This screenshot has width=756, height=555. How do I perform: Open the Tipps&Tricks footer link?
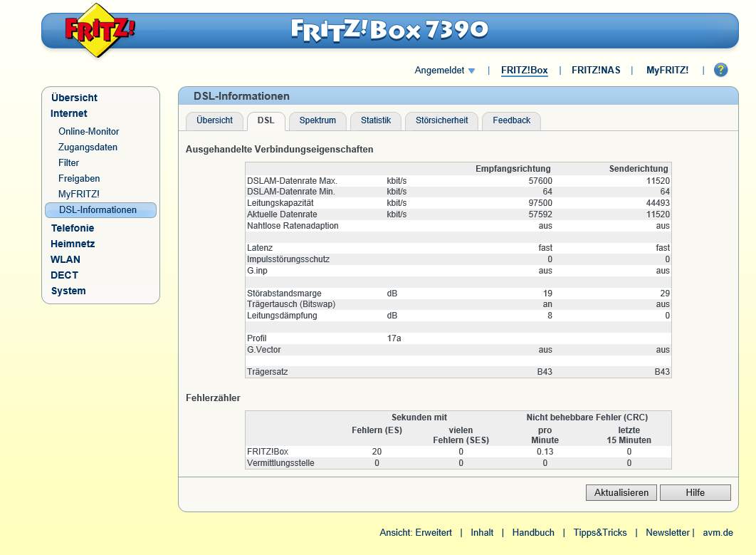pos(600,533)
